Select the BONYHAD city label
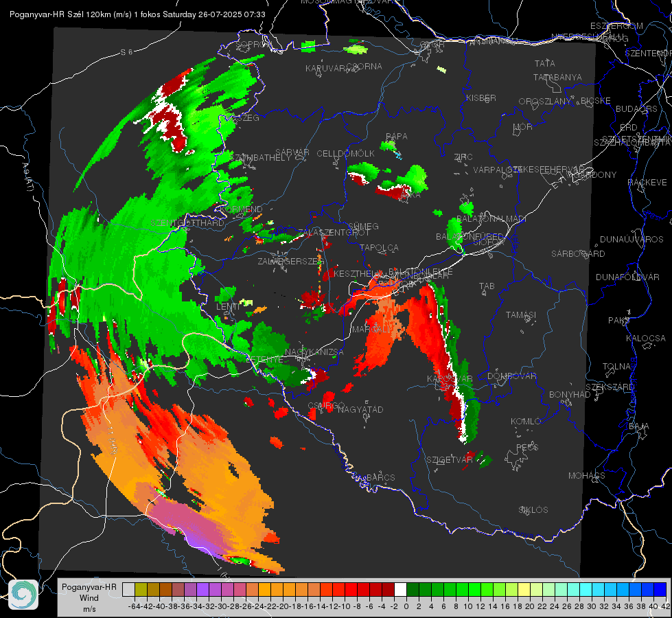Screen dimensions: 672x618 coord(570,395)
